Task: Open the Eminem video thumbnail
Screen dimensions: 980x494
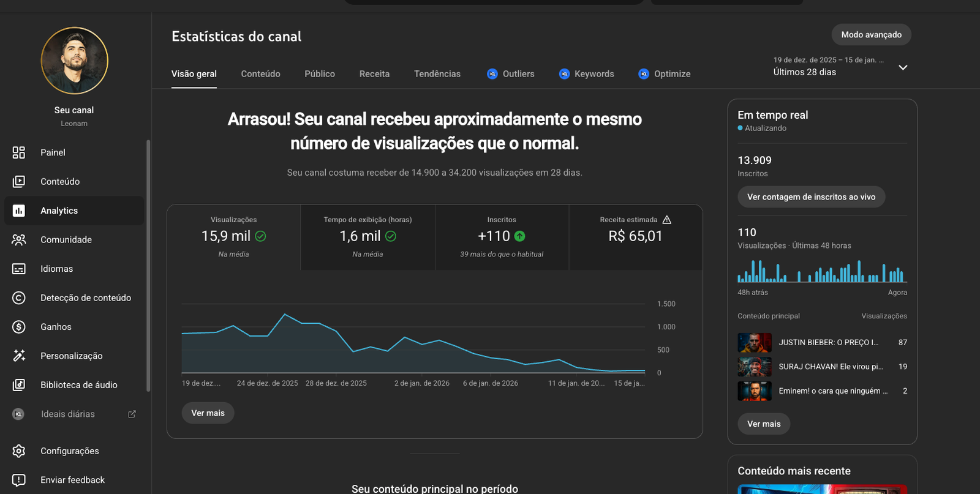Action: click(755, 391)
